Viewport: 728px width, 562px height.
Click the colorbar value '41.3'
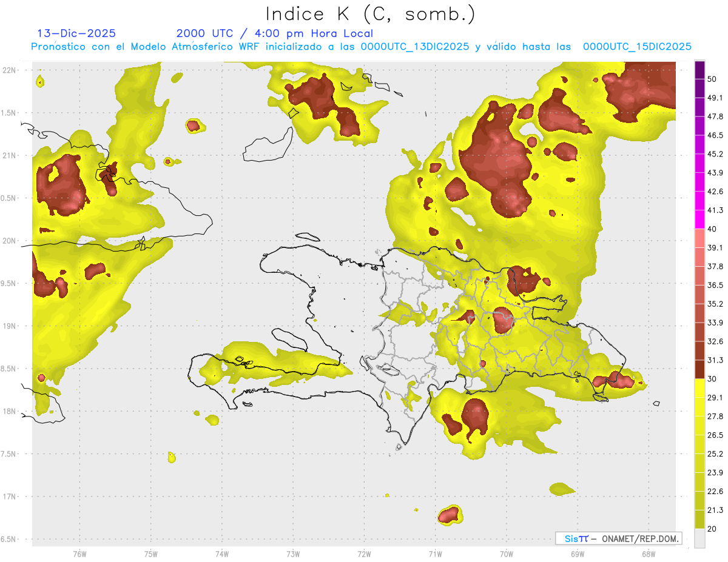[716, 210]
